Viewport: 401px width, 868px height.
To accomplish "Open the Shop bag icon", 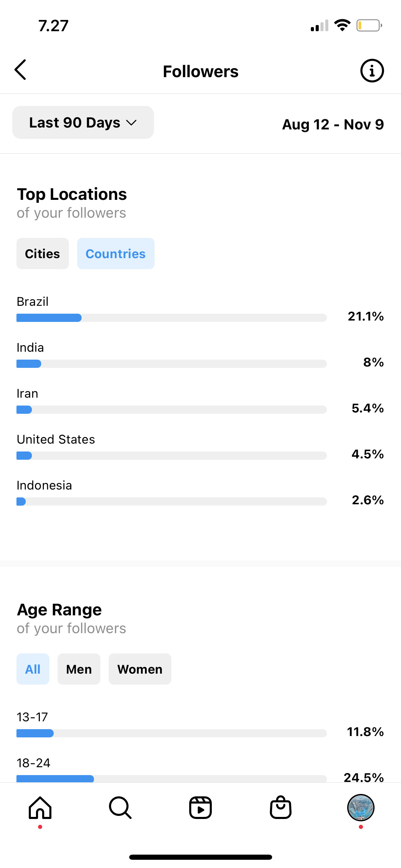I will (x=281, y=808).
